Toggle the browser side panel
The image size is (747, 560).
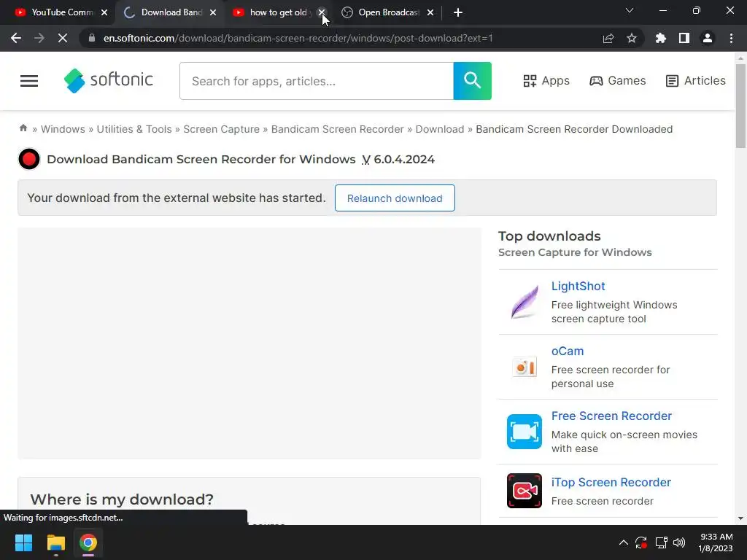(x=684, y=38)
